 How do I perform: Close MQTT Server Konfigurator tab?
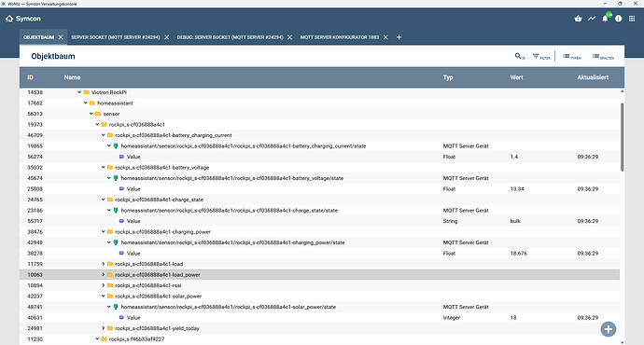(385, 37)
